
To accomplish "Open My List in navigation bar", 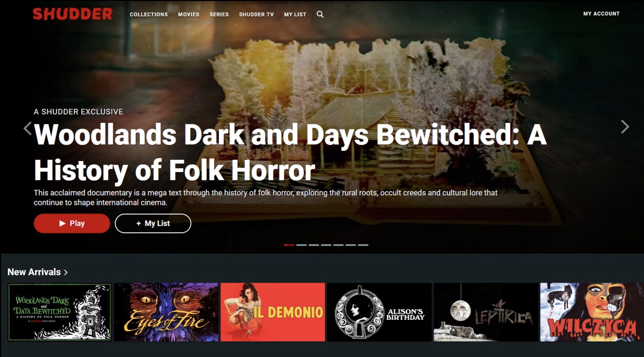I will [295, 14].
